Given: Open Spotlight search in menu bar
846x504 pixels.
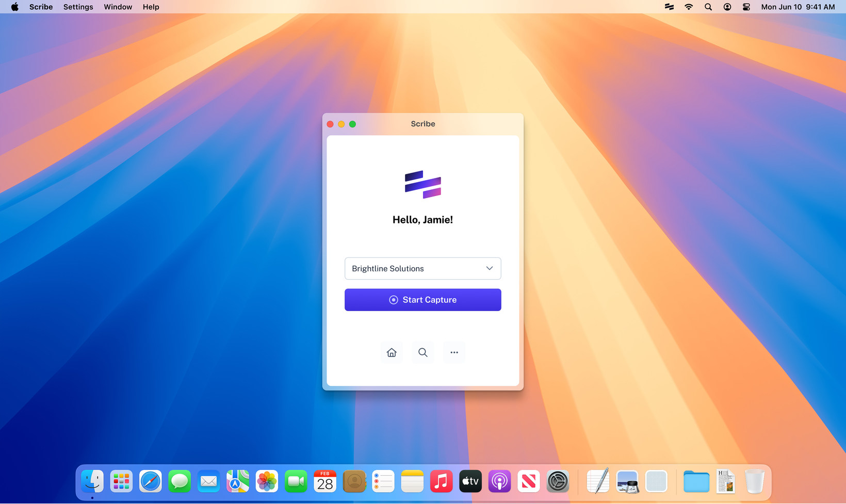Looking at the screenshot, I should (x=708, y=7).
